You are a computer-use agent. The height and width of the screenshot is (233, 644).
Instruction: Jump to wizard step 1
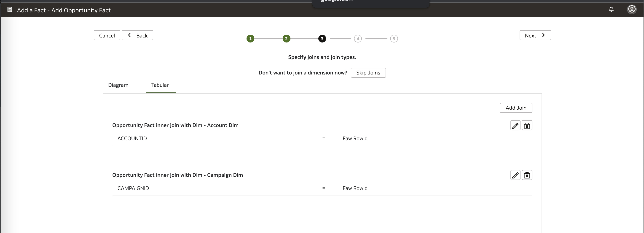coord(250,38)
